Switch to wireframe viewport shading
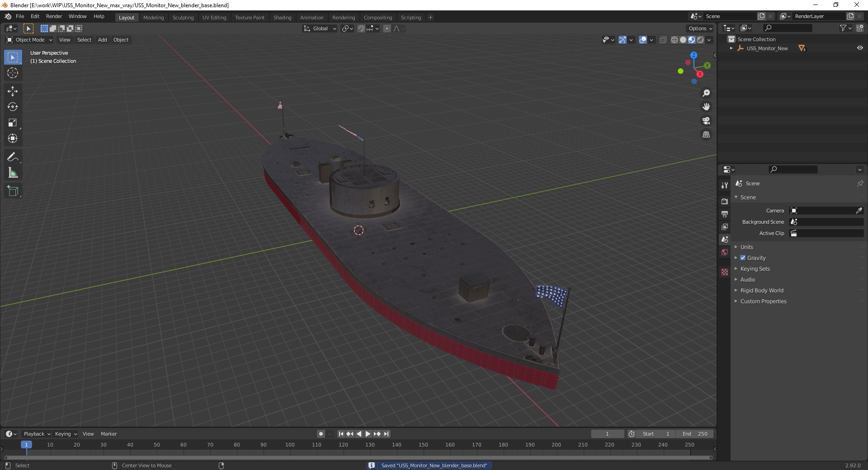This screenshot has height=470, width=868. tap(675, 40)
